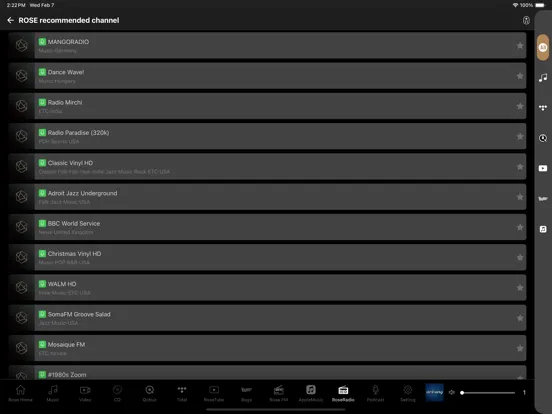Image resolution: width=552 pixels, height=414 pixels.
Task: Click the Radio Paradise channel logo
Action: click(21, 136)
